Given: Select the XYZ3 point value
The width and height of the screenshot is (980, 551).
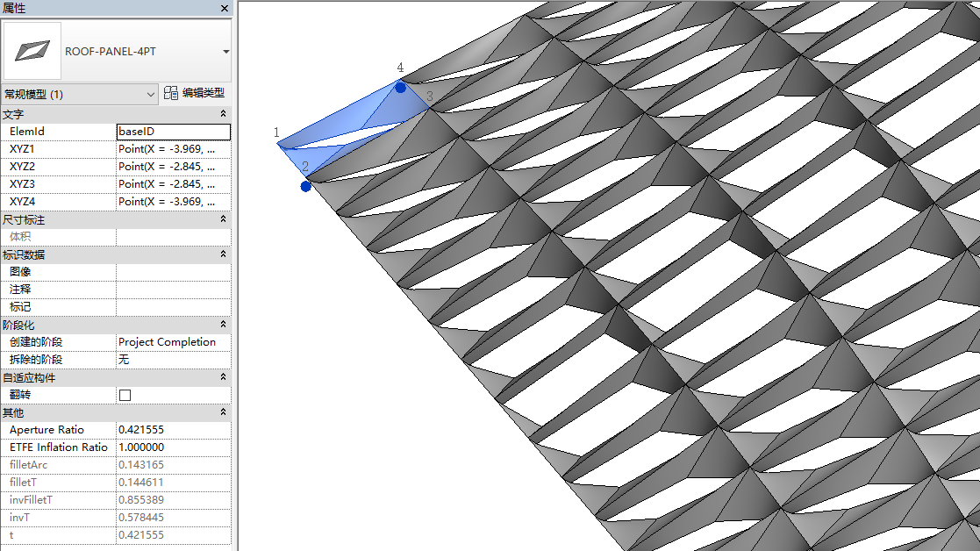Looking at the screenshot, I should tap(173, 183).
